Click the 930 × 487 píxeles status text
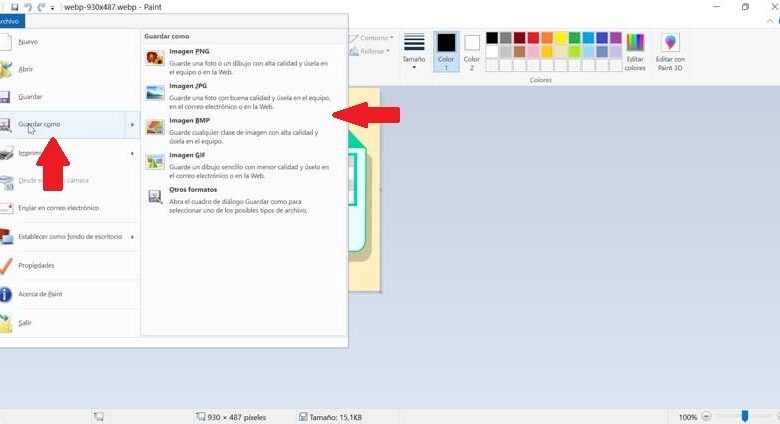Screen dimensions: 780x424 237,417
